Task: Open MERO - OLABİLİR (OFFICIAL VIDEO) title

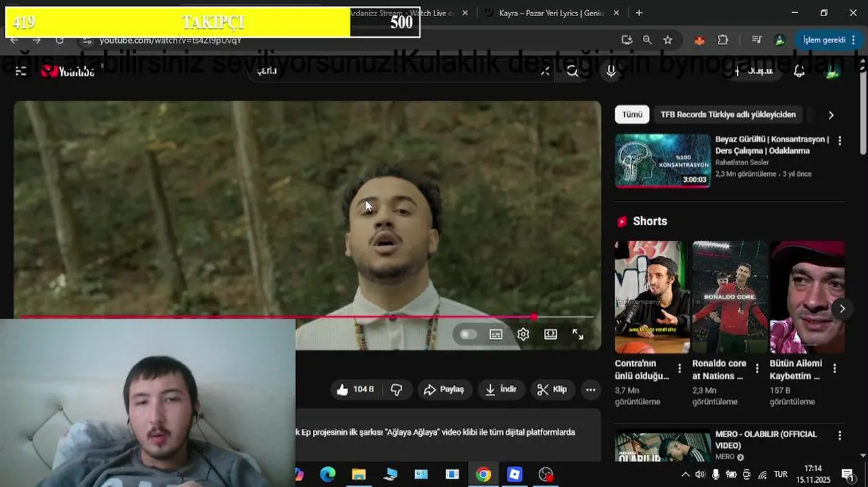Action: coord(766,440)
